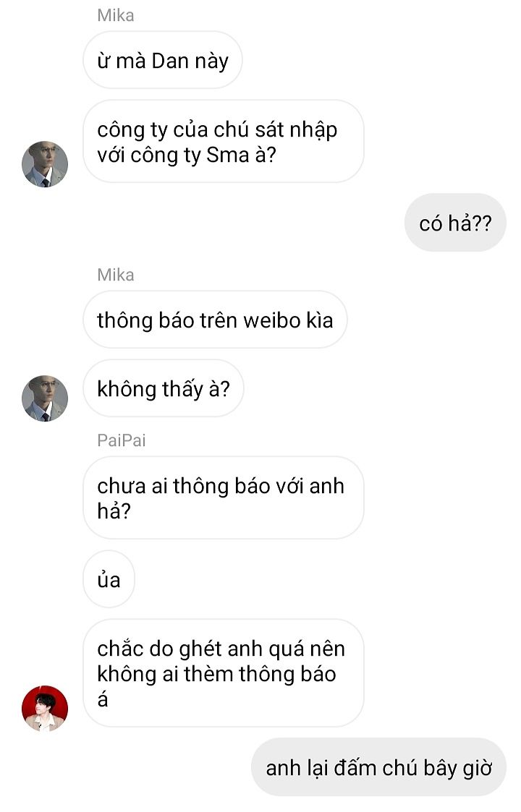The image size is (521, 812).
Task: Select the message about 'công ty của chú sát nhập'
Action: (x=224, y=142)
